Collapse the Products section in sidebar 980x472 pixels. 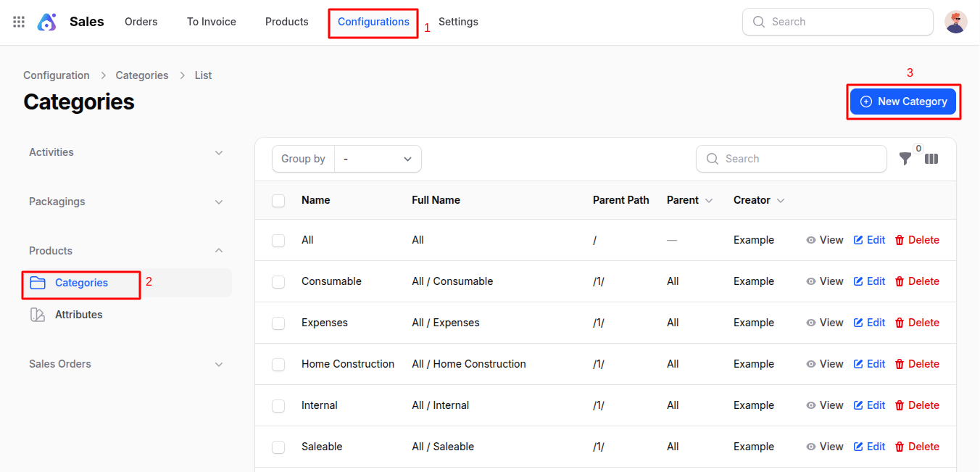pos(219,250)
